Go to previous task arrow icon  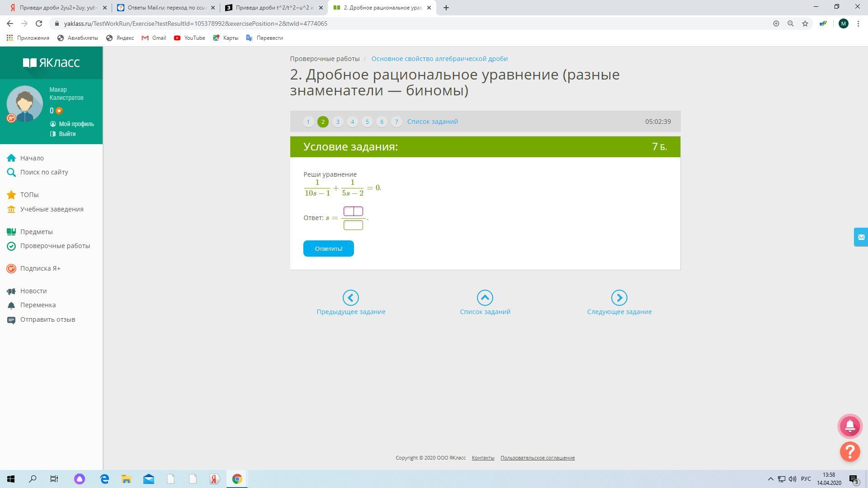[x=351, y=298]
